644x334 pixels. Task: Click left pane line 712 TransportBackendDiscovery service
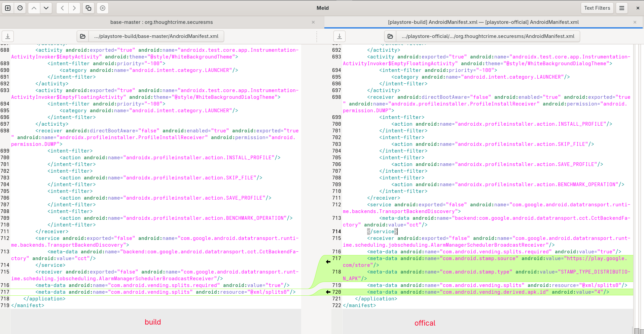(155, 242)
